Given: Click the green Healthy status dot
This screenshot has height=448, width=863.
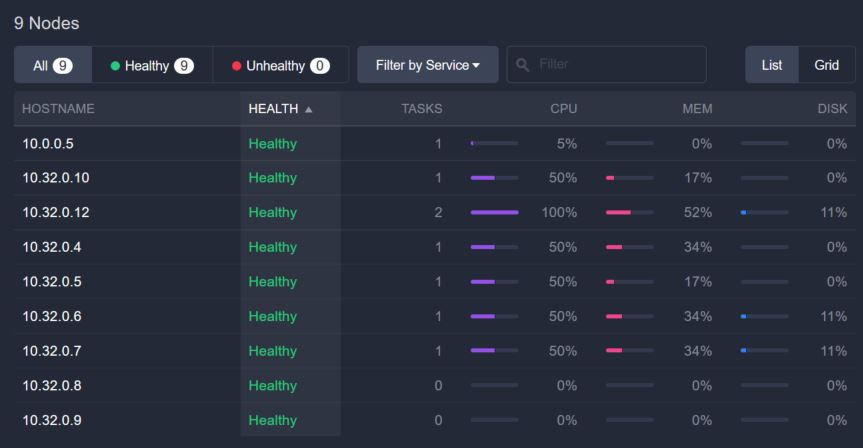Looking at the screenshot, I should [x=115, y=66].
